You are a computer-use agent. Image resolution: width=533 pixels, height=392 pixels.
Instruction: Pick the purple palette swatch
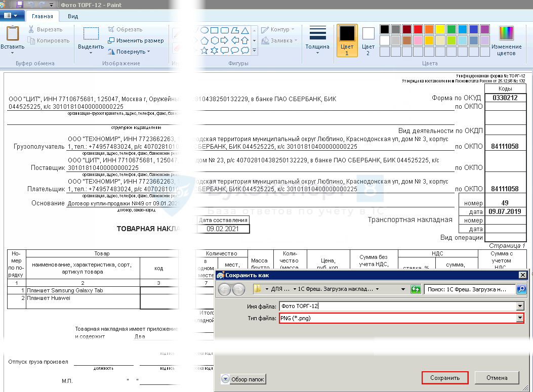pyautogui.click(x=485, y=29)
